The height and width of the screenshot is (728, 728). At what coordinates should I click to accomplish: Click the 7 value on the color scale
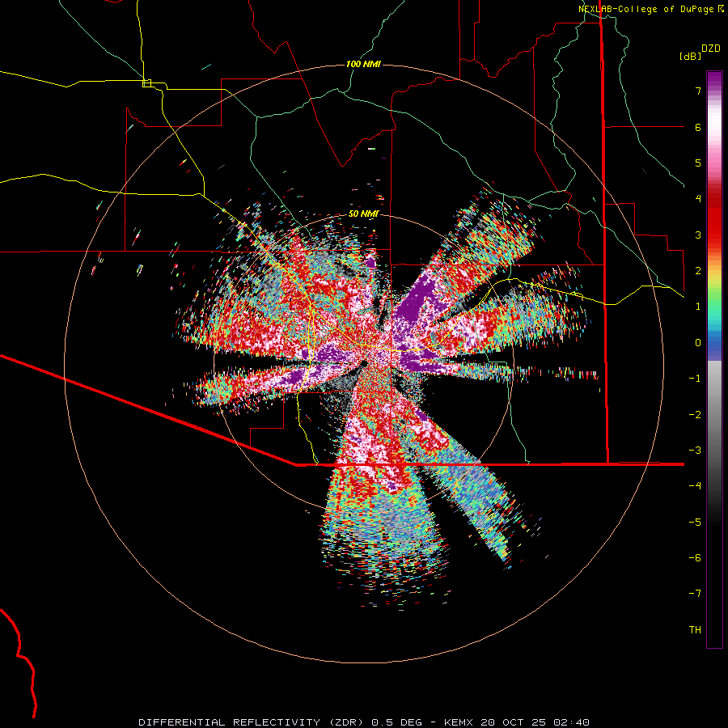[x=698, y=91]
